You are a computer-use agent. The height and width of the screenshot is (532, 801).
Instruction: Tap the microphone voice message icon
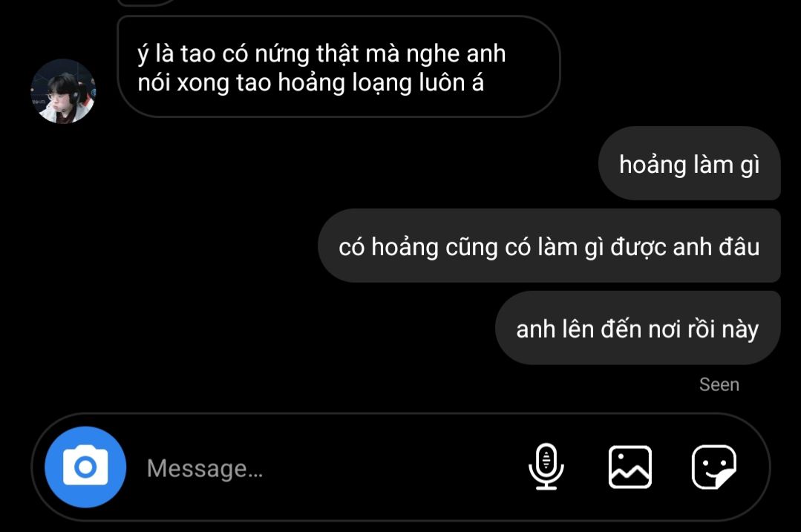point(546,467)
